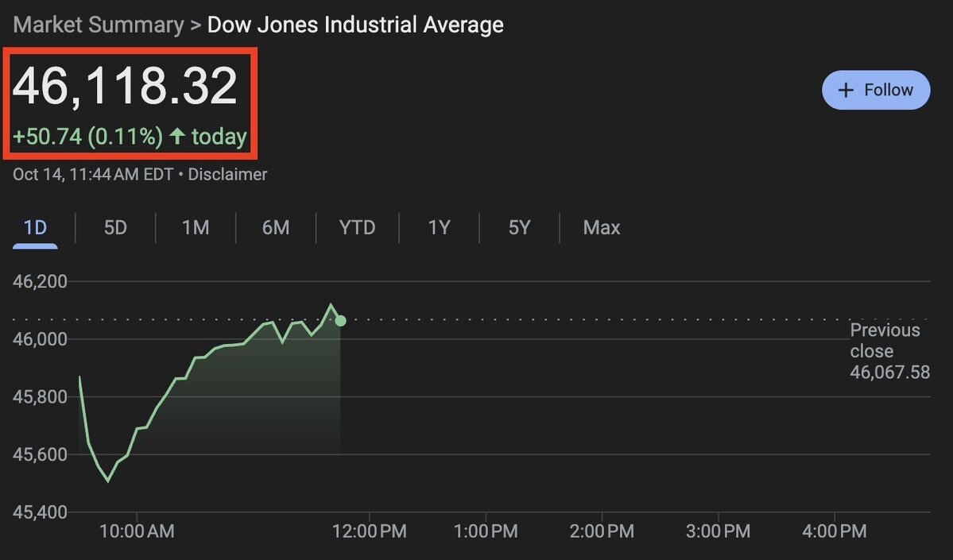The width and height of the screenshot is (953, 560).
Task: Click the green current-price dot on chart
Action: [341, 321]
